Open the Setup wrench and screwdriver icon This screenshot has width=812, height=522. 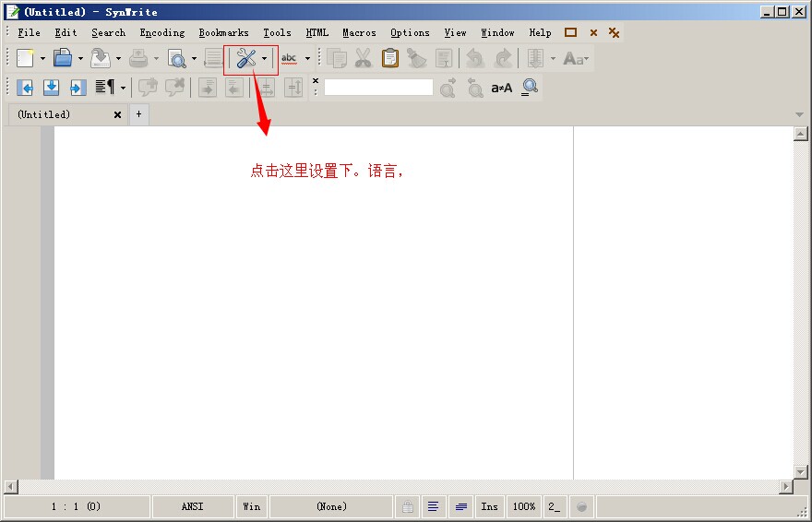[246, 58]
